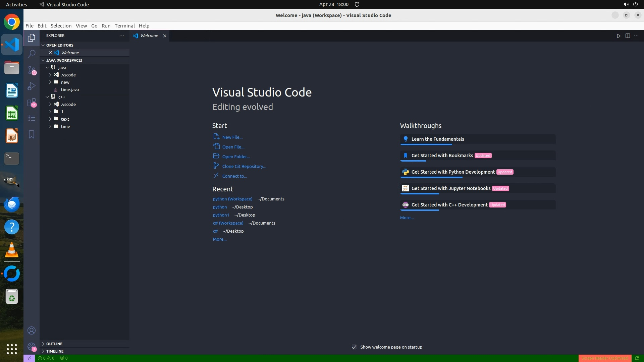Screen dimensions: 644x362
Task: Click Clone Git Repository link
Action: pyautogui.click(x=244, y=166)
